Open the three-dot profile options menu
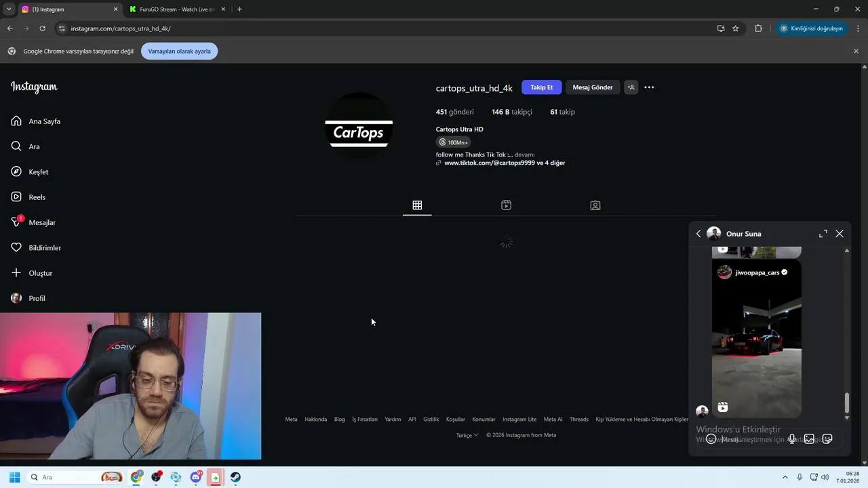This screenshot has height=488, width=868. 649,87
